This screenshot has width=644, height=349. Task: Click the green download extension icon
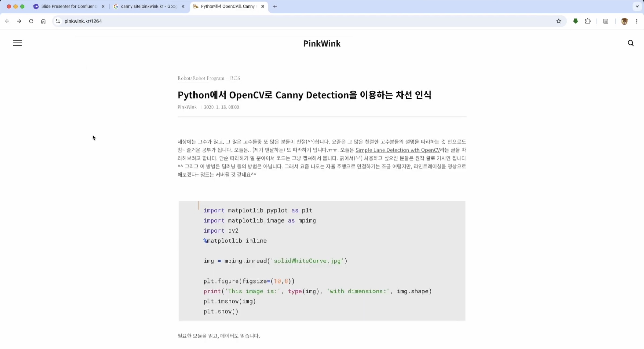[x=575, y=21]
